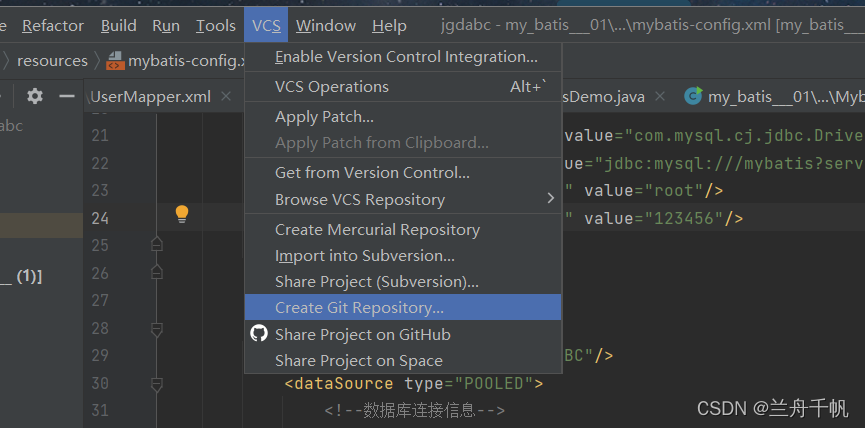Viewport: 865px width, 428px height.
Task: Open the Refactor menu
Action: [53, 25]
